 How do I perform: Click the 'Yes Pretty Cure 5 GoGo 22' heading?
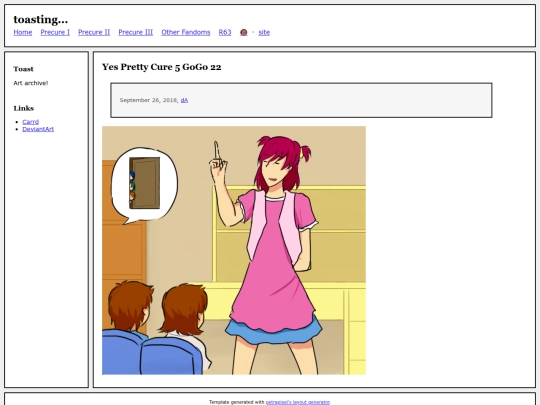click(162, 67)
